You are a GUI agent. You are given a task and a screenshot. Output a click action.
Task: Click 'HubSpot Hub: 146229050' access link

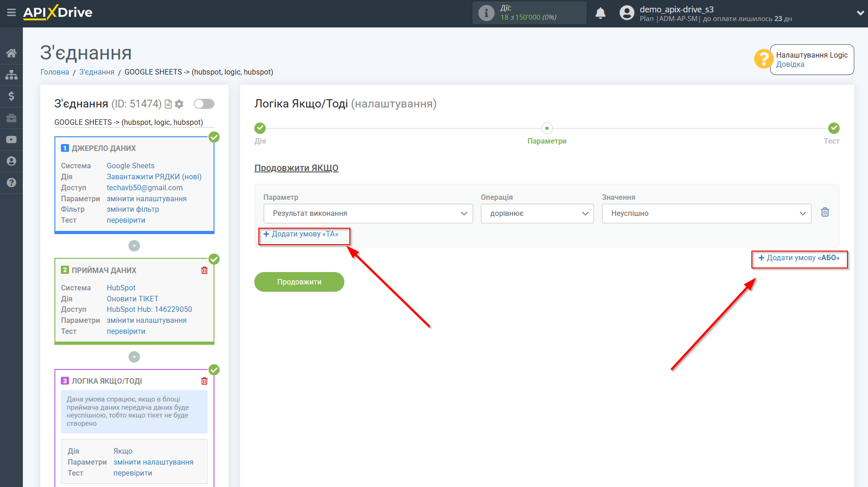click(149, 310)
